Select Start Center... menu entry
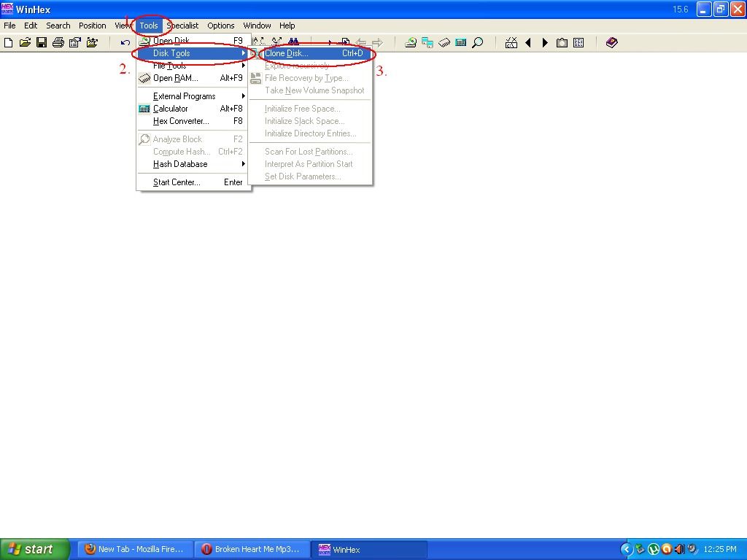 pos(193,182)
